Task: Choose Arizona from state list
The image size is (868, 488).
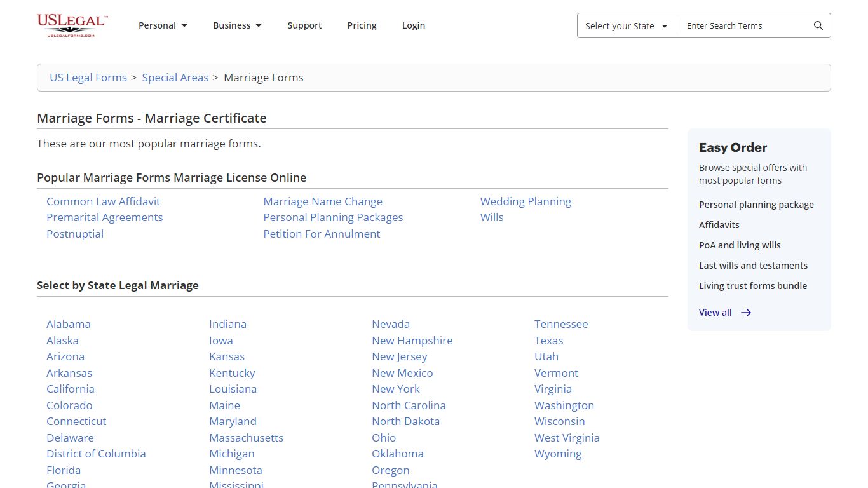Action: pos(65,356)
